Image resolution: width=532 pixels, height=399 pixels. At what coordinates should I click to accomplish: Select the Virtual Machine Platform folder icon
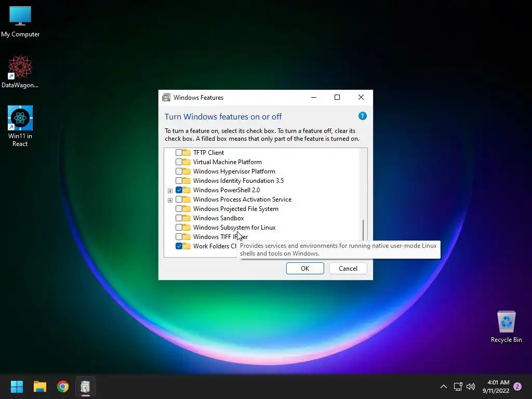pos(187,162)
